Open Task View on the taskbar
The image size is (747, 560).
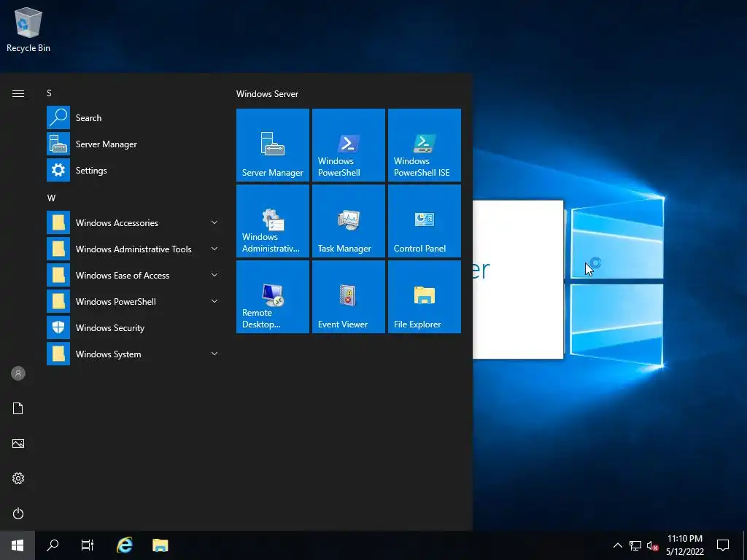coord(88,545)
